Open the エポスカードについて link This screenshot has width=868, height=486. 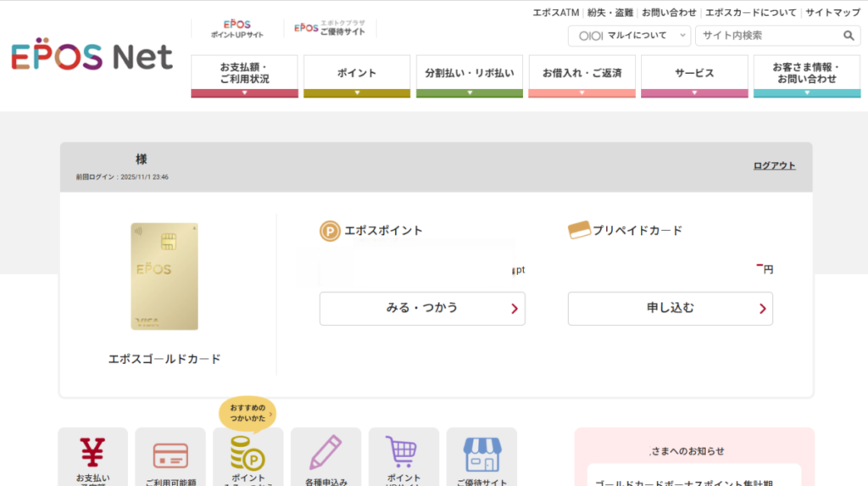751,12
